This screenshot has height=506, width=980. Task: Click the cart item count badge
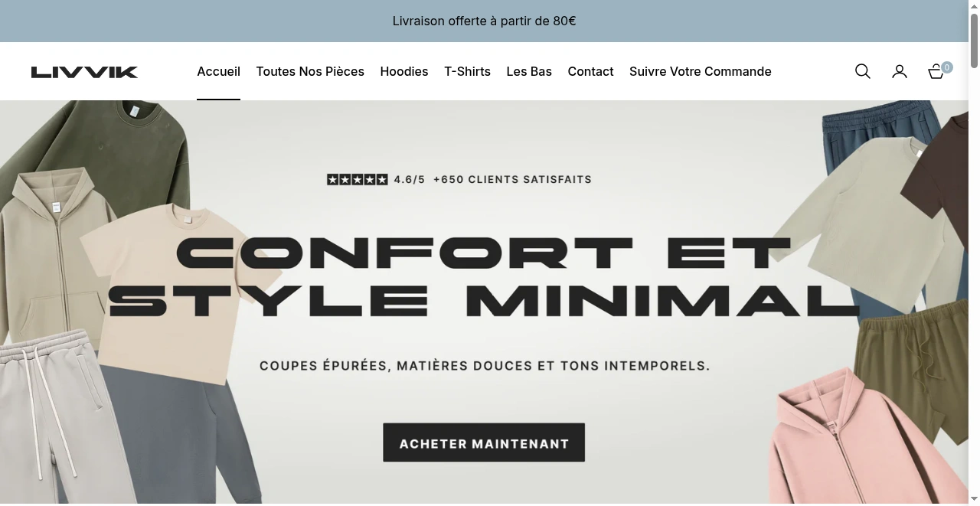[x=947, y=67]
